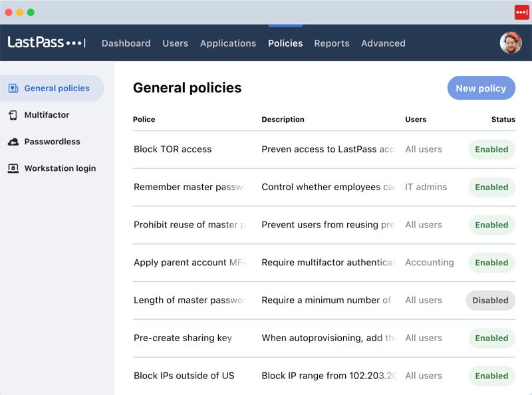Toggle Enabled status for Block IPs outside of US
This screenshot has width=532, height=395.
[491, 376]
